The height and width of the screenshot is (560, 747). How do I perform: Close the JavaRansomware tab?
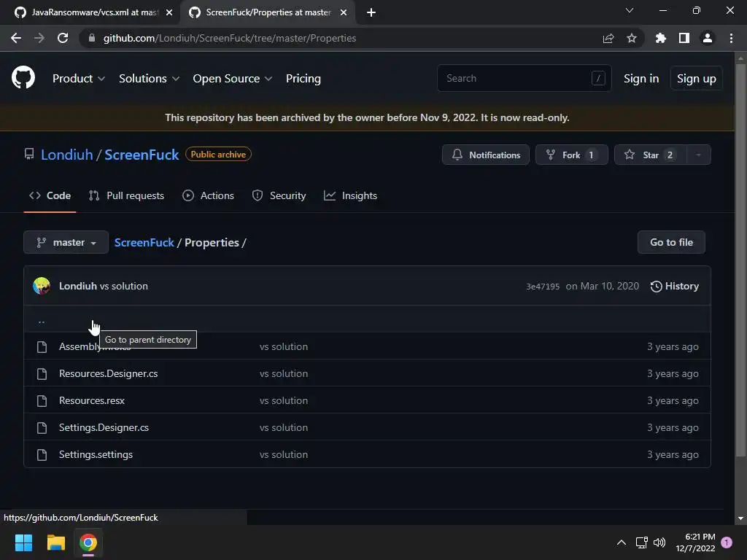coord(169,12)
